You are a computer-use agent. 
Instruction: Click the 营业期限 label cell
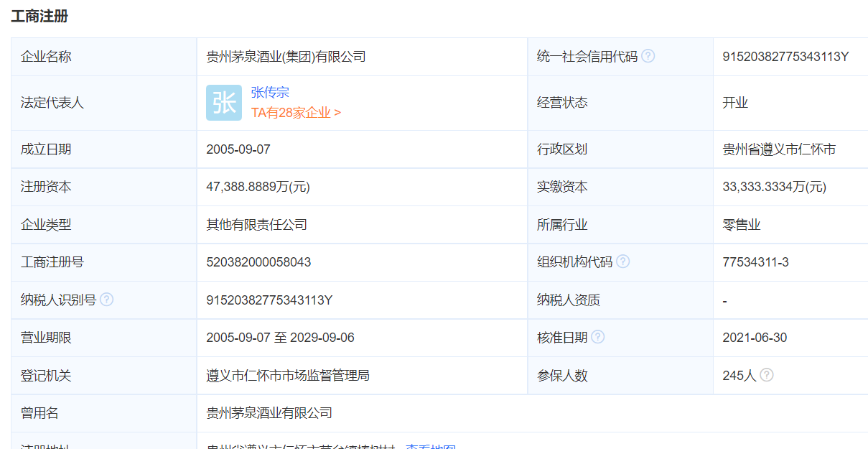point(104,338)
